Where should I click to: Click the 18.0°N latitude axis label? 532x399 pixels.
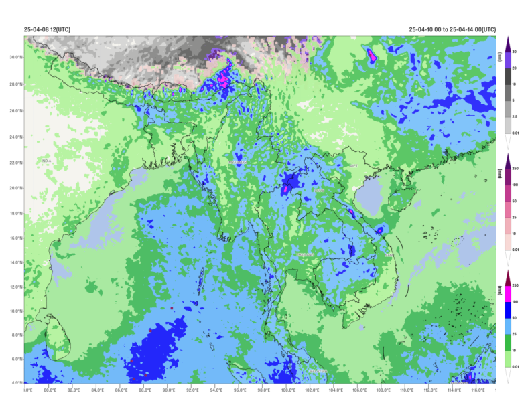point(16,214)
